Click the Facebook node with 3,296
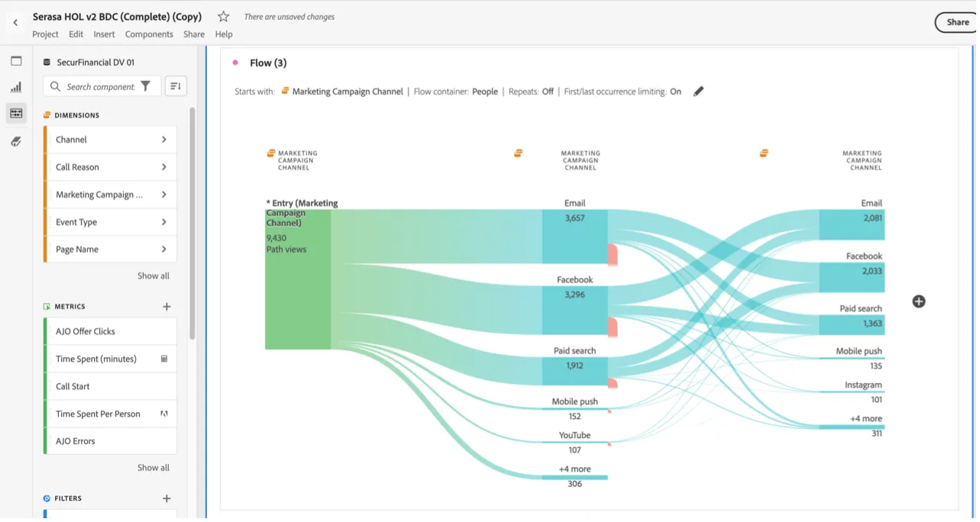980x522 pixels. pyautogui.click(x=575, y=311)
